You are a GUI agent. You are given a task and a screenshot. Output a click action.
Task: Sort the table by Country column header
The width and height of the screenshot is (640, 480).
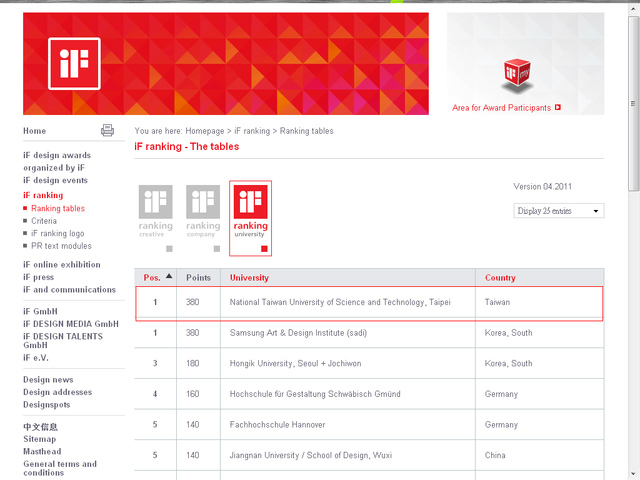pos(500,278)
